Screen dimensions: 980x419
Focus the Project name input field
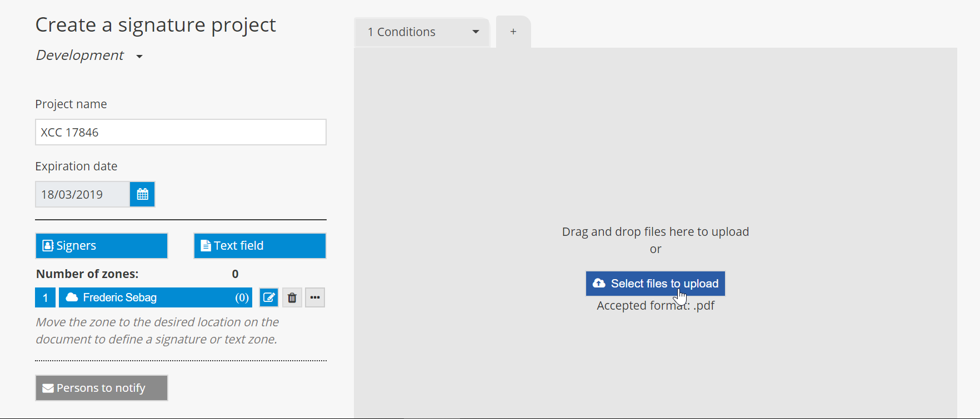coord(181,132)
